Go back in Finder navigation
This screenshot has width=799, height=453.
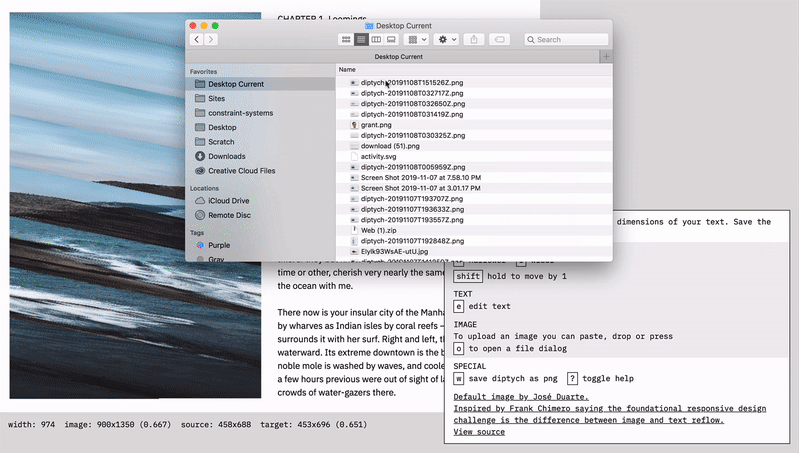197,39
